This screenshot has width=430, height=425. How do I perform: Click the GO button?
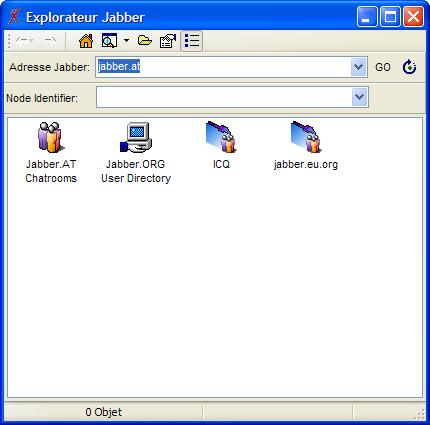pyautogui.click(x=383, y=67)
